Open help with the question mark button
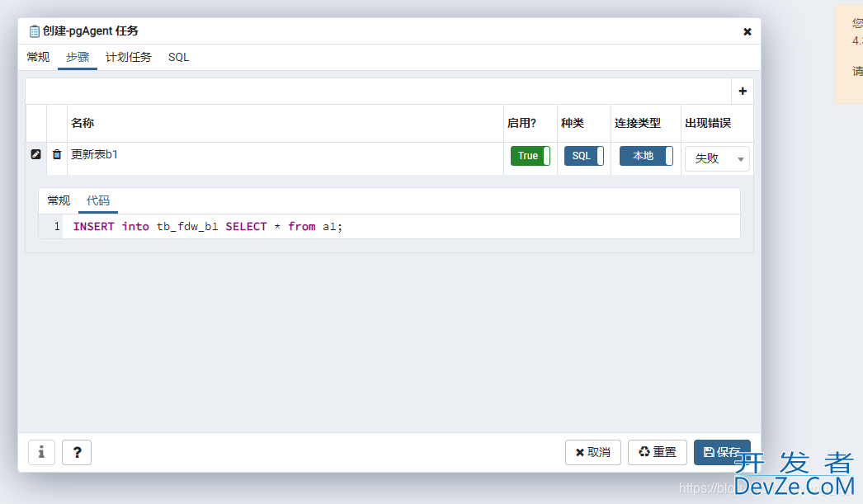This screenshot has height=504, width=863. pos(77,452)
